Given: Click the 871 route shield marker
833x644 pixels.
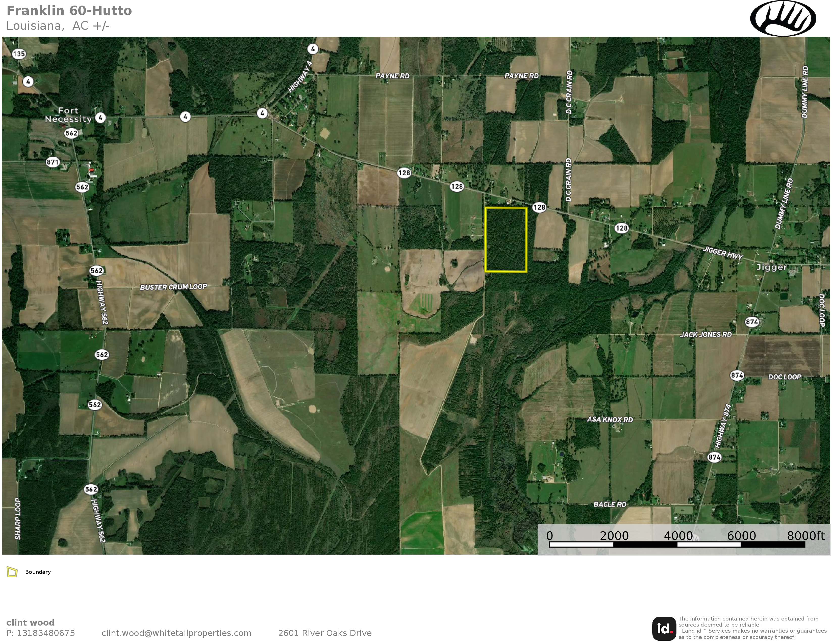Looking at the screenshot, I should pos(53,162).
